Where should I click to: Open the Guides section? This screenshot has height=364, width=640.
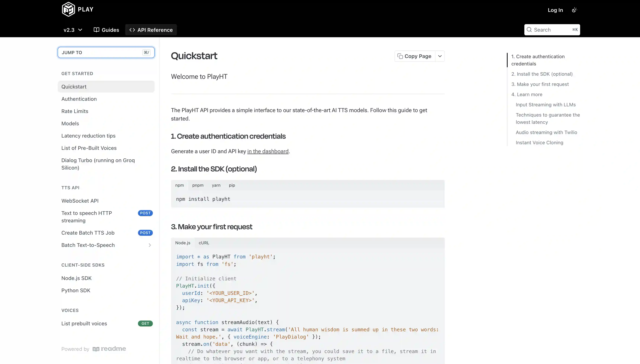[x=106, y=30]
